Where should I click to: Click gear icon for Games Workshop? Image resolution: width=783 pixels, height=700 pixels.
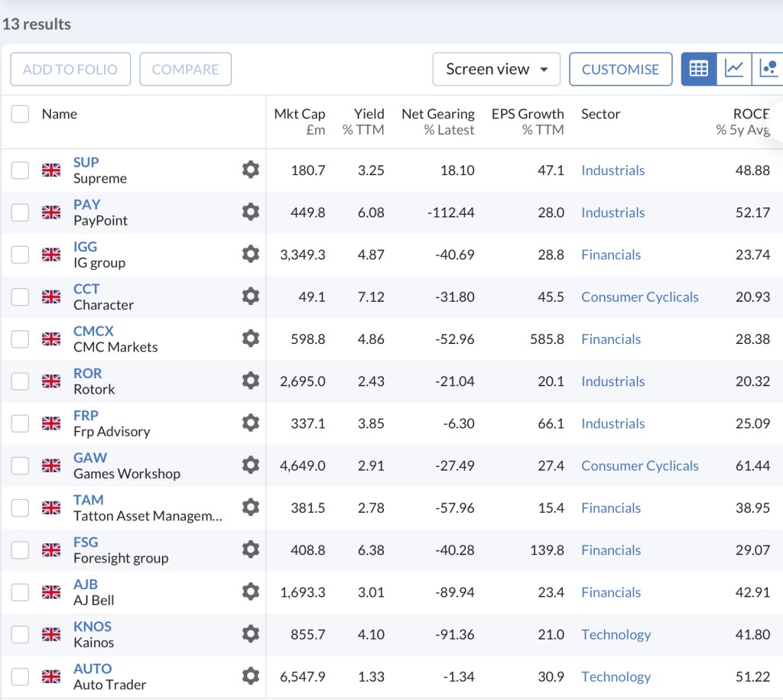[251, 465]
